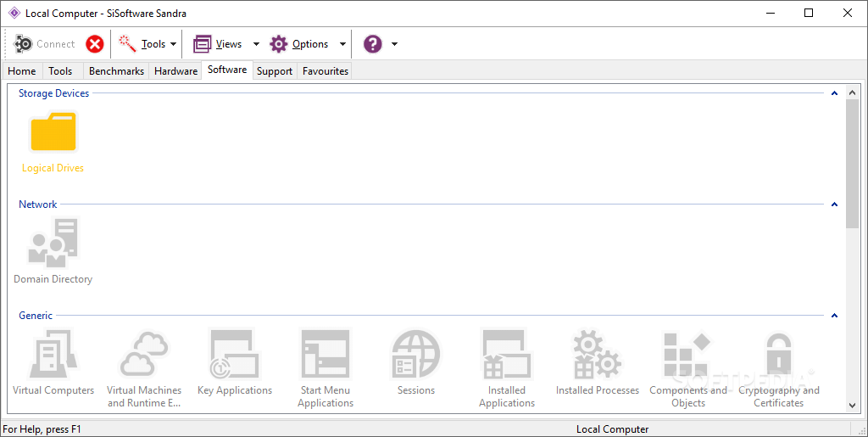Switch to the Hardware tab
868x437 pixels.
(176, 71)
